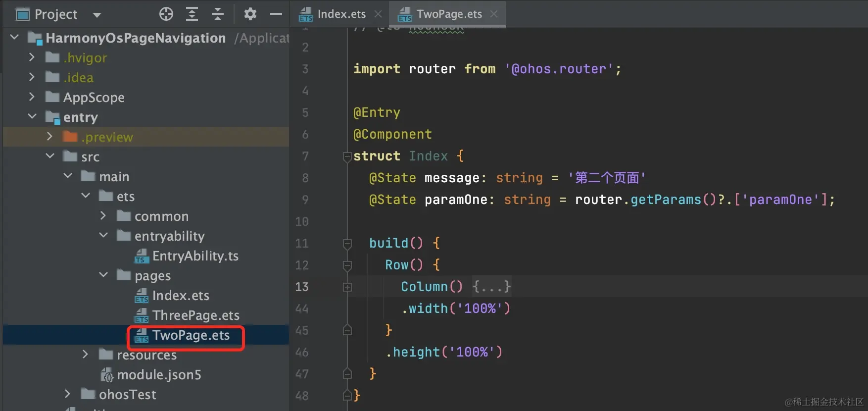Click the '@ohos.router' import string
Viewport: 868px width, 411px height.
click(x=559, y=69)
